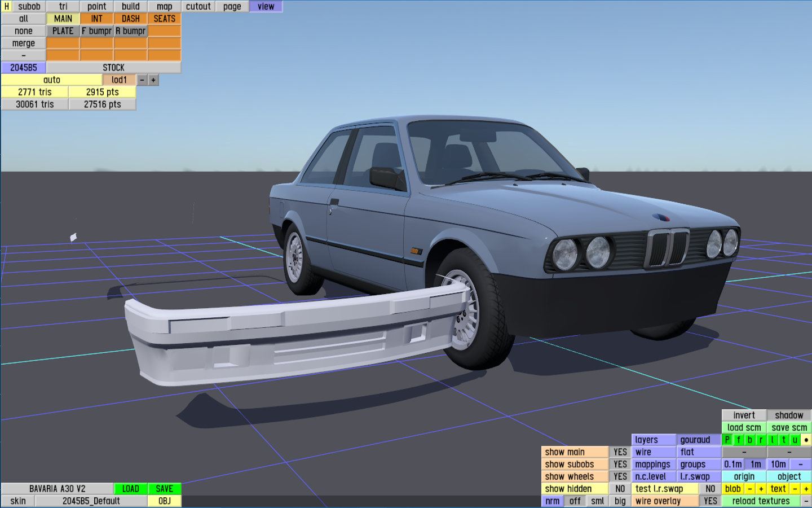Screen dimensions: 812x508
Task: Select all subobjects with the all button
Action: coord(24,19)
